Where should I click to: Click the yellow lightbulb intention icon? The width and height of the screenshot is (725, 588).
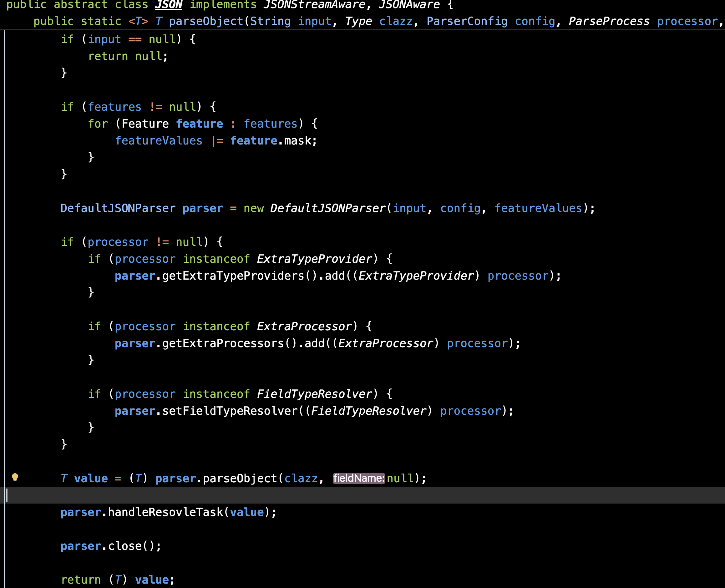(15, 478)
